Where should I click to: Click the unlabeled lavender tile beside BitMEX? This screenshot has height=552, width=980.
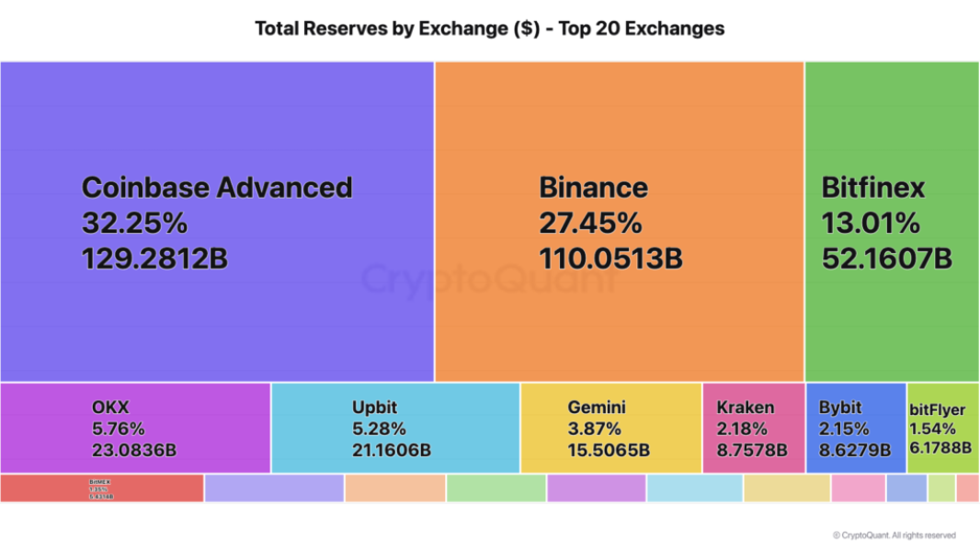(274, 488)
